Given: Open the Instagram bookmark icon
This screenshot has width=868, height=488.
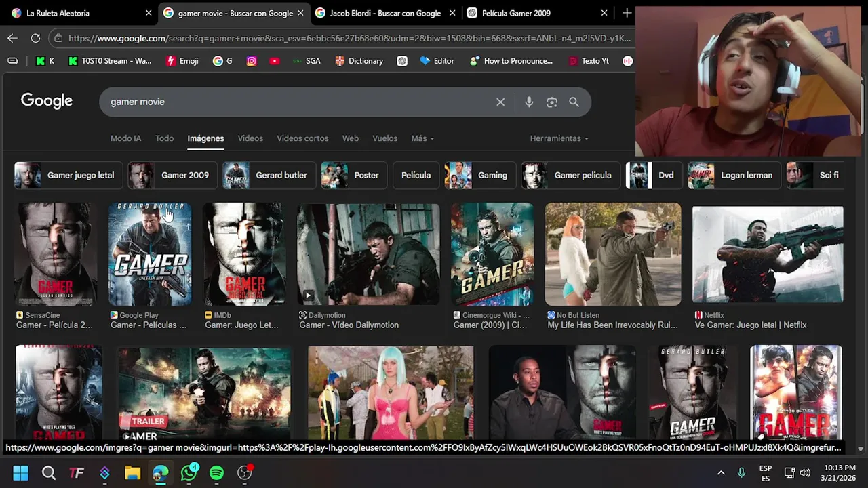Looking at the screenshot, I should [252, 61].
